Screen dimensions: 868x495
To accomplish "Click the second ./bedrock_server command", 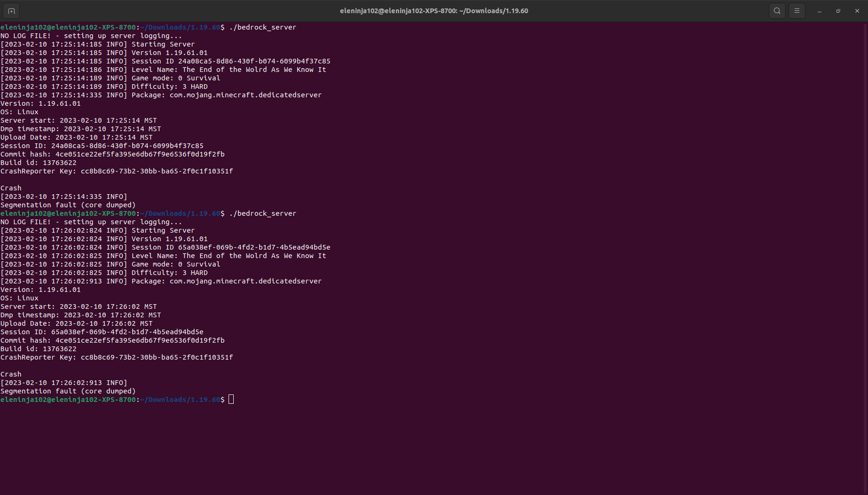I will click(262, 213).
